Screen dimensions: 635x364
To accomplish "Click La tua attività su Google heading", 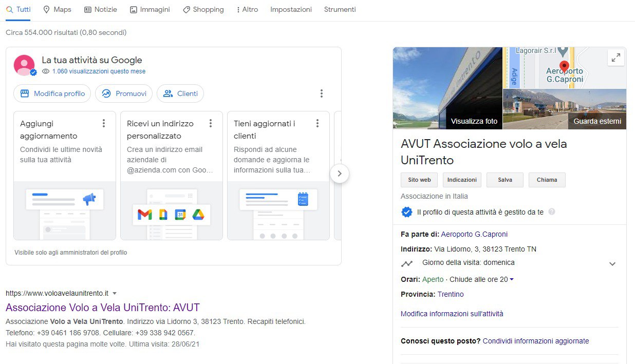I will point(92,60).
